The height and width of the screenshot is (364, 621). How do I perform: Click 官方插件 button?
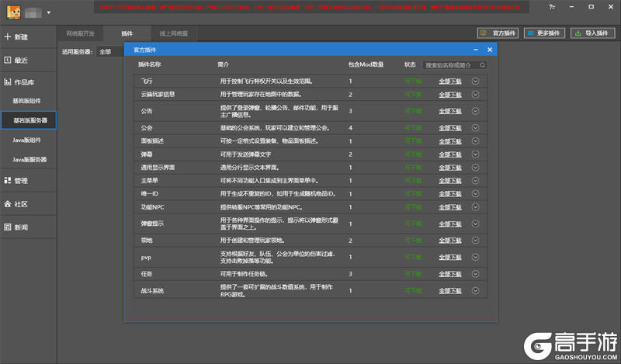(x=498, y=33)
